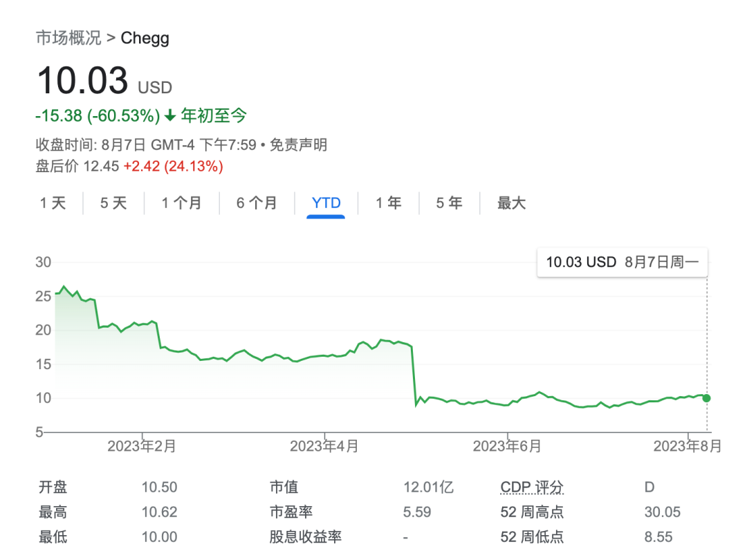Click the green down-arrow icon beside 年初至今
The image size is (747, 560).
[x=170, y=116]
